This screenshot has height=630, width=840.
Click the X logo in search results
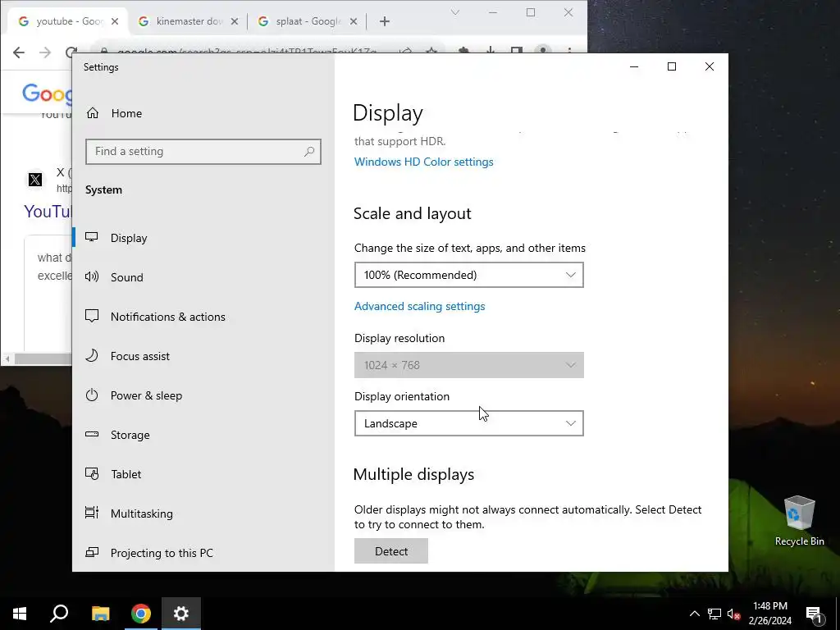pos(35,180)
